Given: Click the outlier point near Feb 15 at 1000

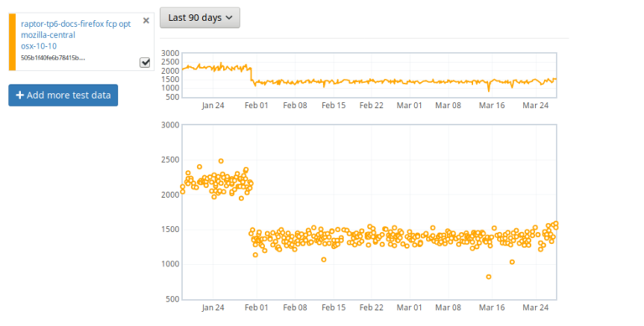Looking at the screenshot, I should pos(324,260).
